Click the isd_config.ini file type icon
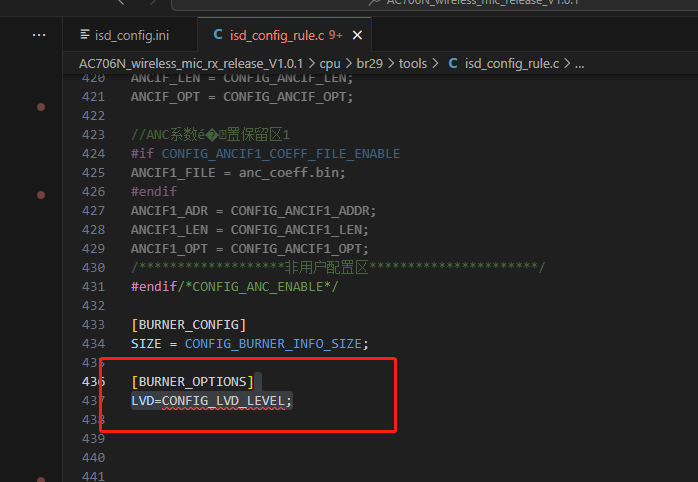The width and height of the screenshot is (698, 482). 85,35
